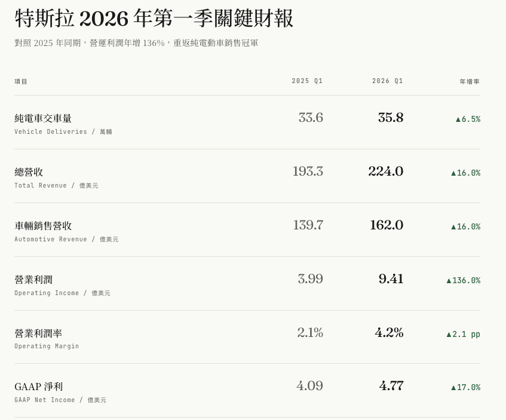
Task: Click the 年增率 column header
Action: 470,81
